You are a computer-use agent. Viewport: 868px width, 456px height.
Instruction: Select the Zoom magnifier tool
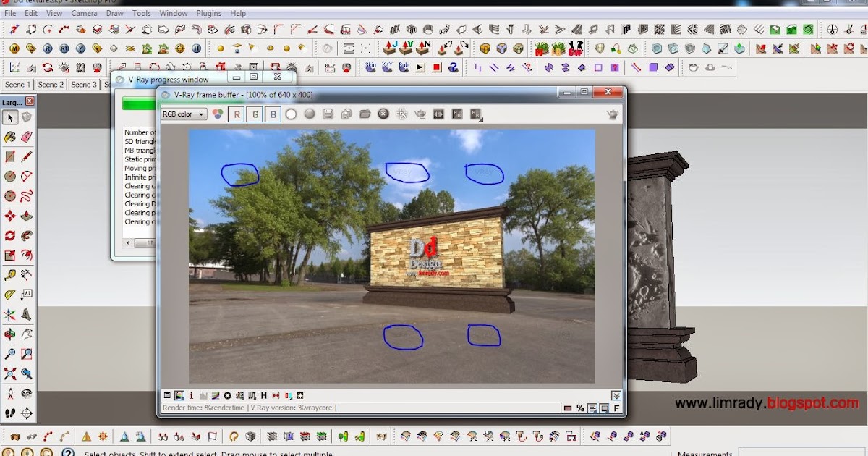click(x=10, y=354)
